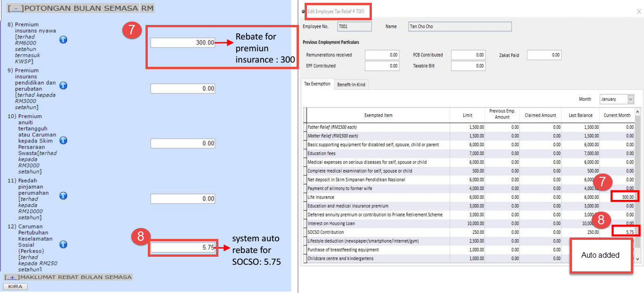
Task: Select the Tax Exemption tab
Action: click(317, 84)
